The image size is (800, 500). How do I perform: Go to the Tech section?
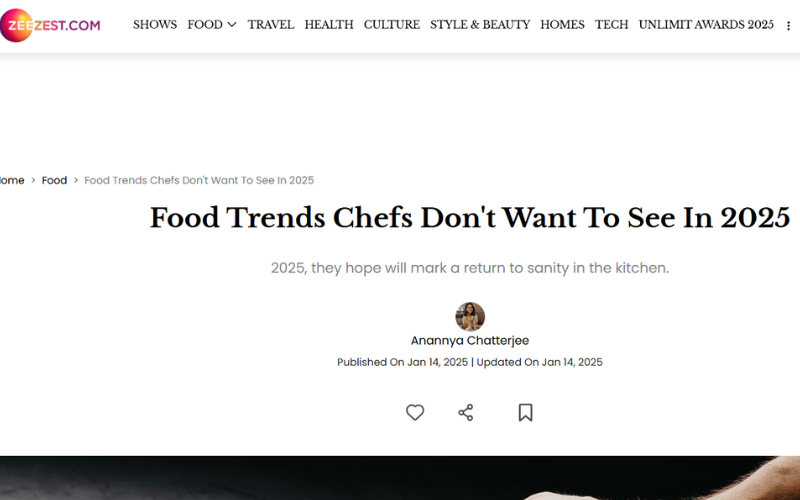tap(611, 25)
